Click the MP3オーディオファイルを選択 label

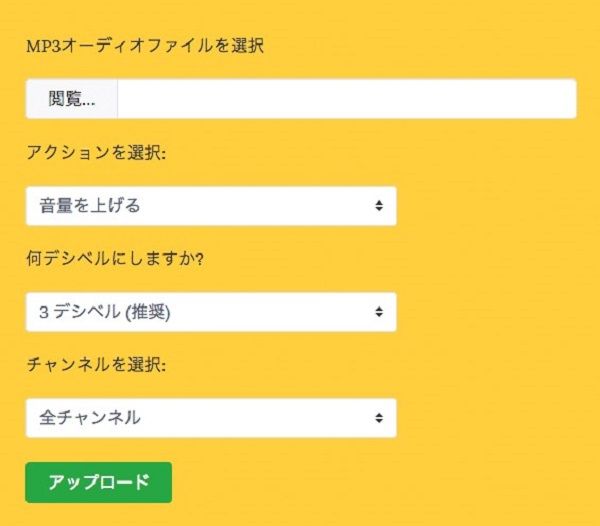(x=145, y=46)
